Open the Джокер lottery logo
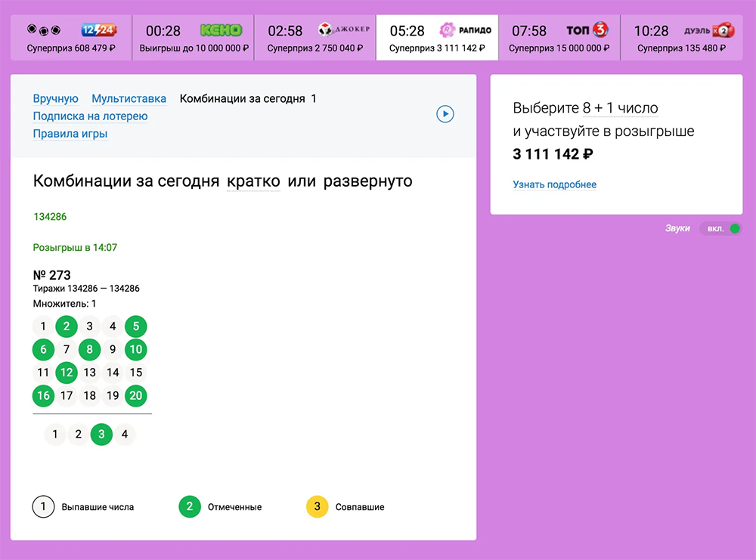This screenshot has height=560, width=756. tap(344, 30)
